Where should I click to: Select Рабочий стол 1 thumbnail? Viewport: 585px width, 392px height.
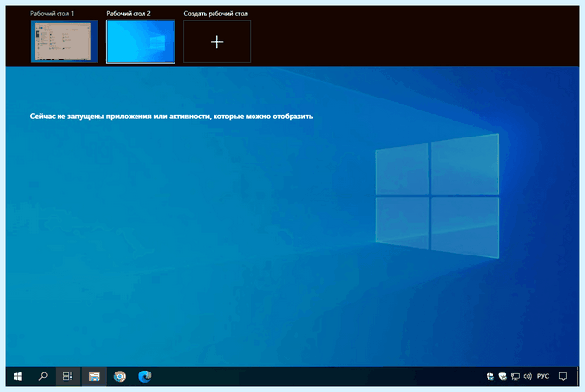pyautogui.click(x=64, y=42)
